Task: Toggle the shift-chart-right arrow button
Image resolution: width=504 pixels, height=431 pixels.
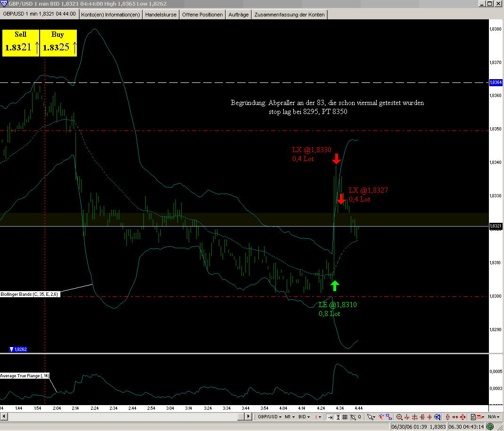Action: (x=330, y=417)
